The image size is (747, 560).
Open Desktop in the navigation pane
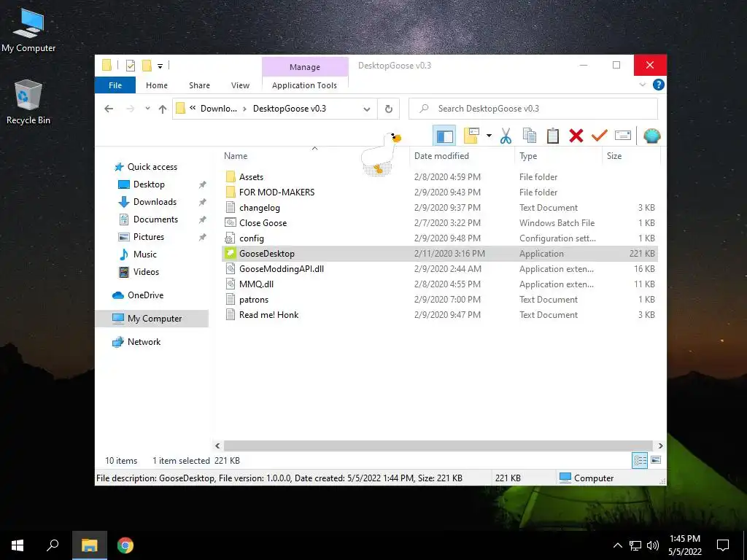click(149, 184)
